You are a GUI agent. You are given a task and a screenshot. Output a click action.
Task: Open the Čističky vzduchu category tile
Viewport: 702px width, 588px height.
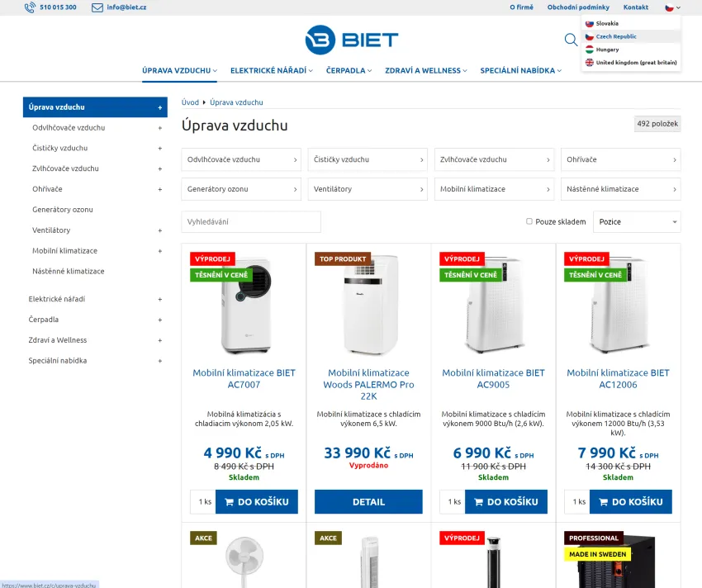pos(368,159)
